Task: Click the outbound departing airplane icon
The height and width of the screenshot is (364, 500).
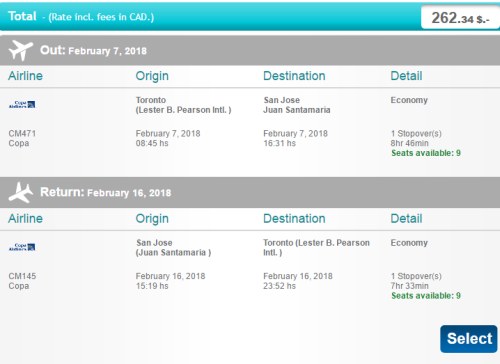Action: click(21, 50)
